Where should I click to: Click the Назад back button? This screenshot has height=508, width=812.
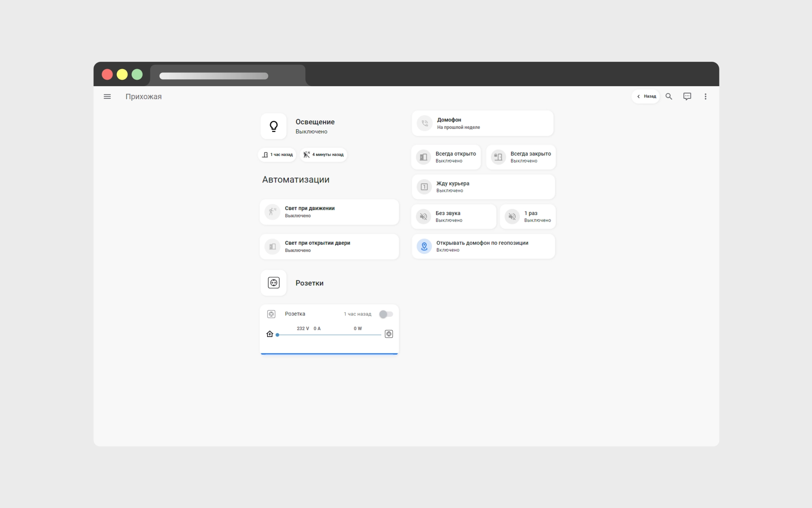click(646, 97)
